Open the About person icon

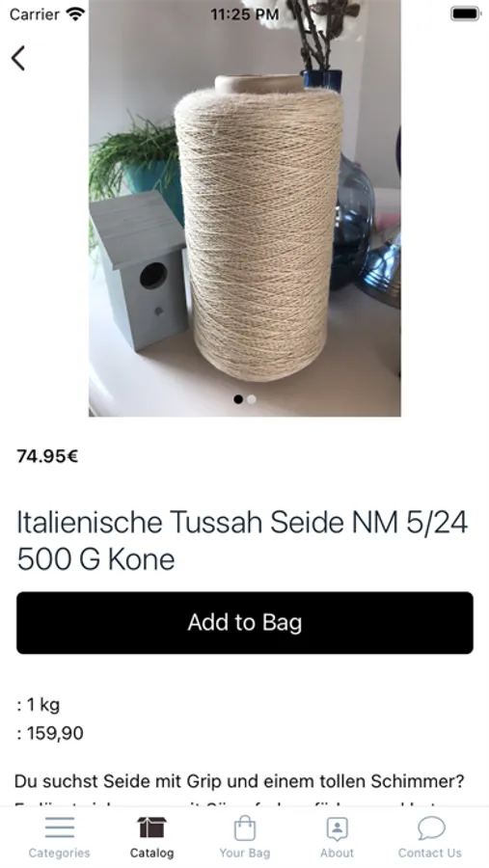click(337, 828)
